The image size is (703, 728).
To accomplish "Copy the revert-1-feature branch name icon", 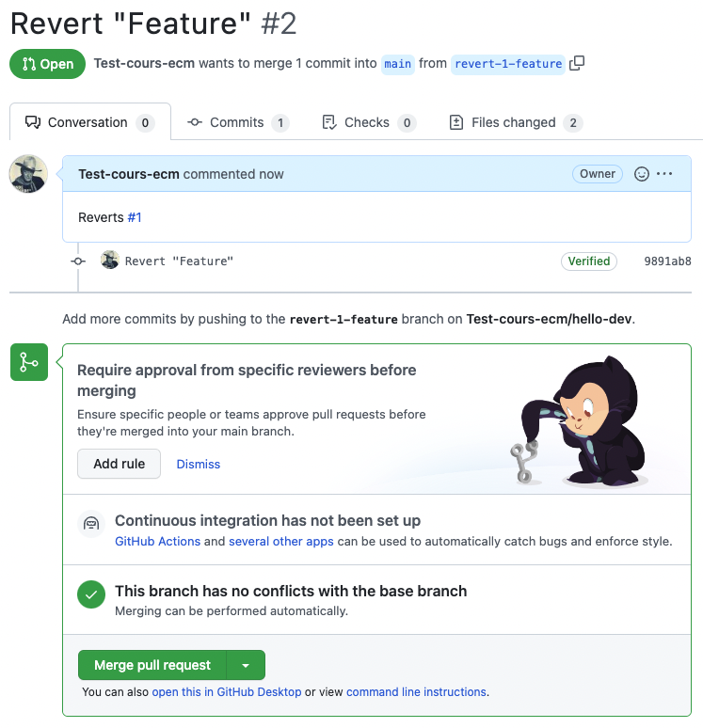I will point(578,64).
